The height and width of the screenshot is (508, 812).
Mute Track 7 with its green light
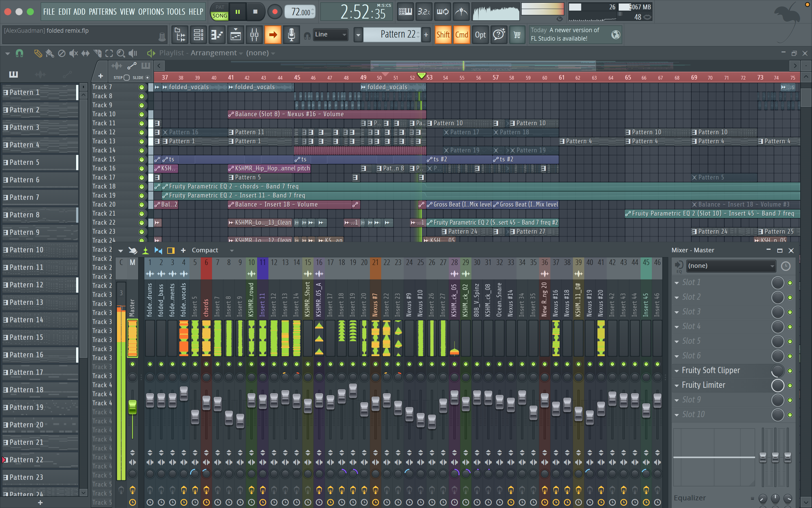(x=142, y=87)
